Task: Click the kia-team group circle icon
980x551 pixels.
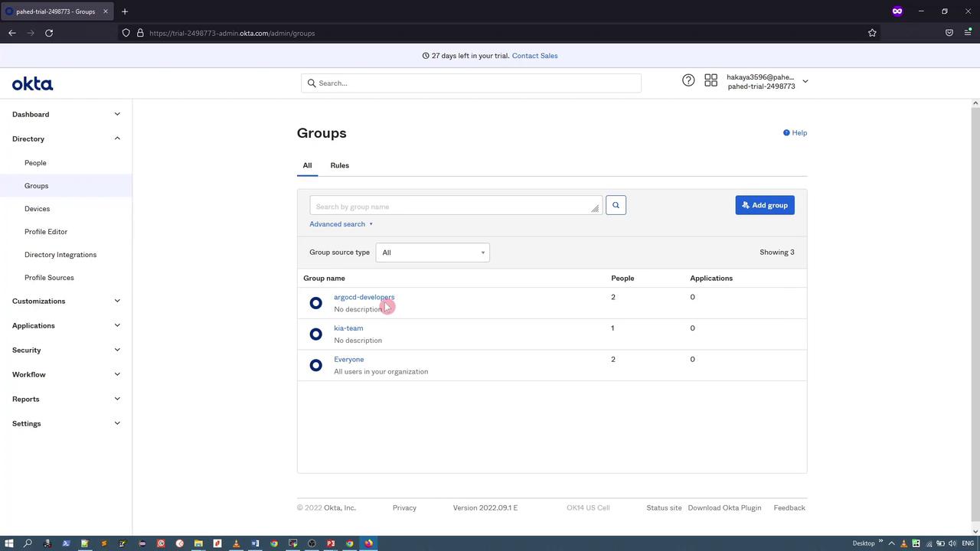Action: coord(315,334)
